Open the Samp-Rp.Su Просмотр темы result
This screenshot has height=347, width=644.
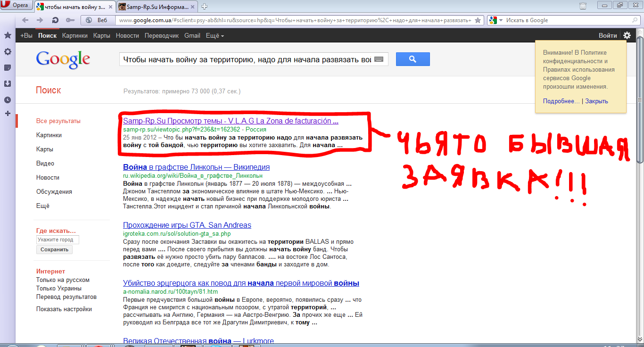click(231, 121)
